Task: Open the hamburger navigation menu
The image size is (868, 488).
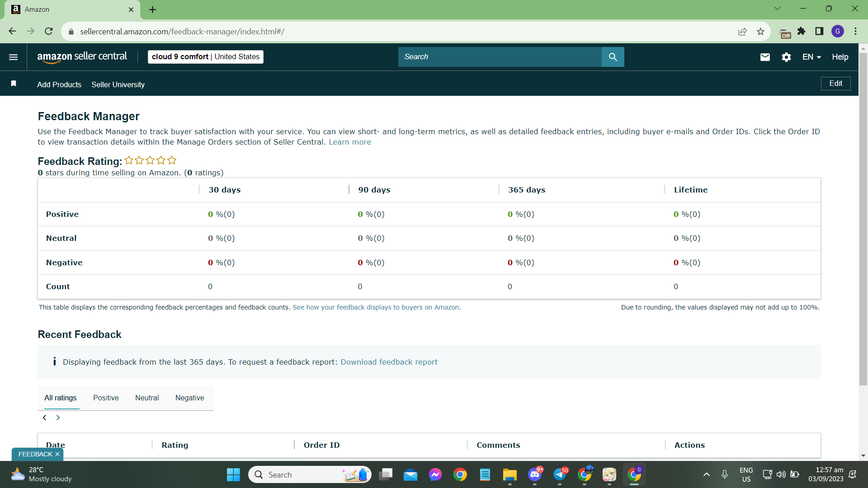Action: point(13,57)
